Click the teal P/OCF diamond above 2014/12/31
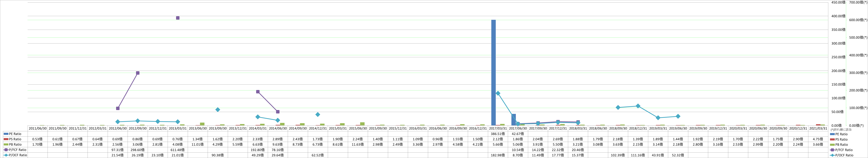This screenshot has height=158, width=868. coord(318,115)
